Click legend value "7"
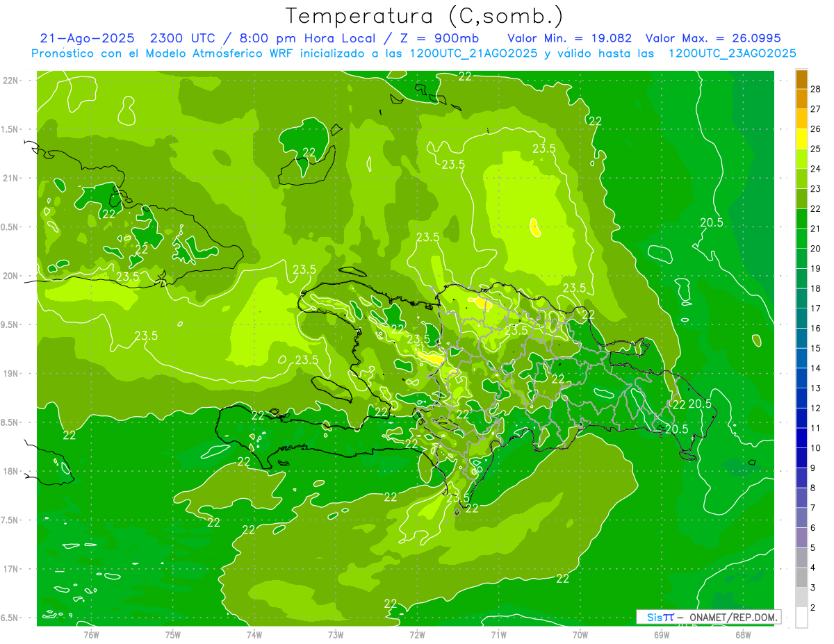Screen dimensions: 834x644 (x=813, y=508)
